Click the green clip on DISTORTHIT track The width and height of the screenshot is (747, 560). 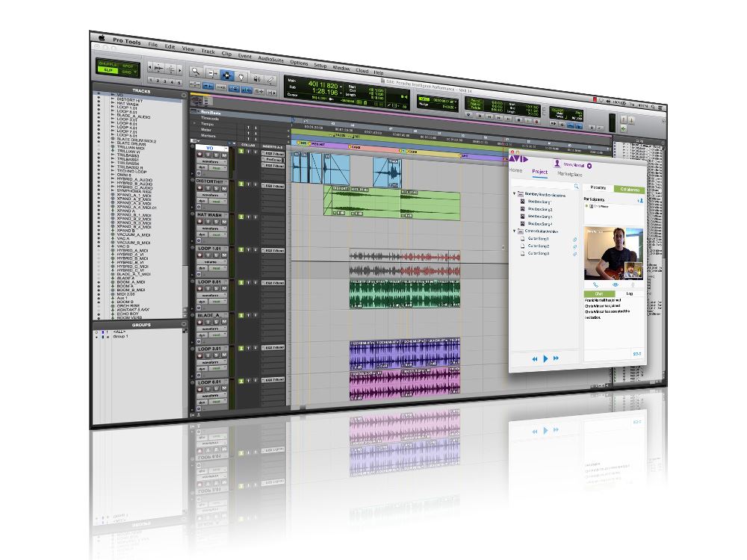point(392,203)
